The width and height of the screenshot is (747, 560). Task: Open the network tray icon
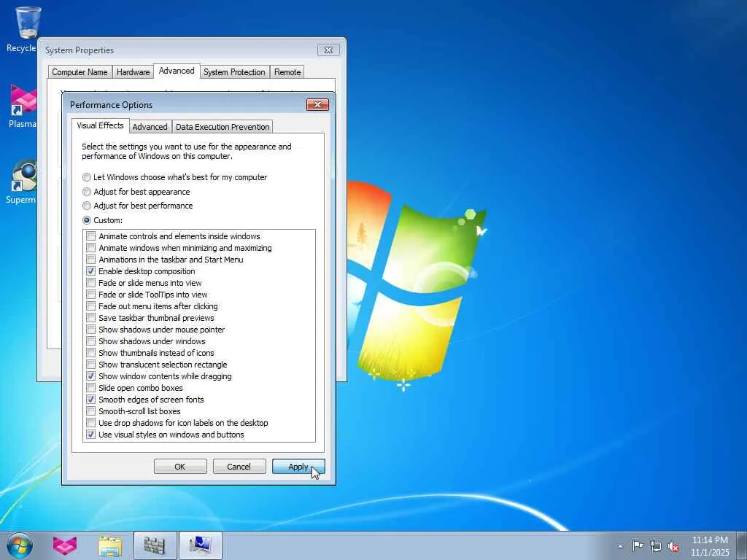tap(656, 546)
